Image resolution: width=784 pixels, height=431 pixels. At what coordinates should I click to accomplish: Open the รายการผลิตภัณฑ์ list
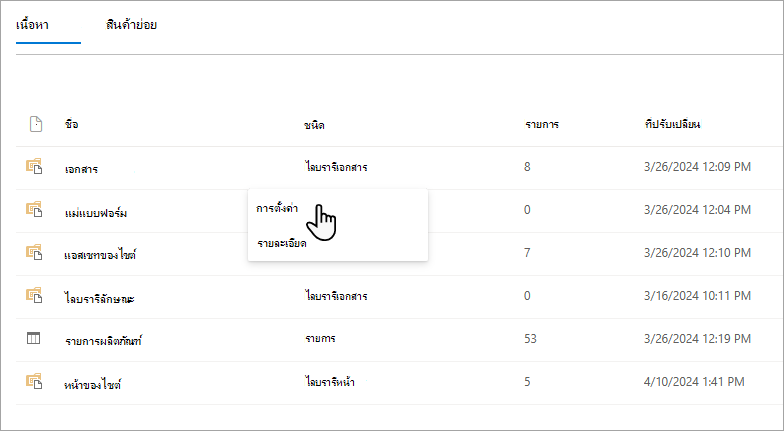point(104,341)
